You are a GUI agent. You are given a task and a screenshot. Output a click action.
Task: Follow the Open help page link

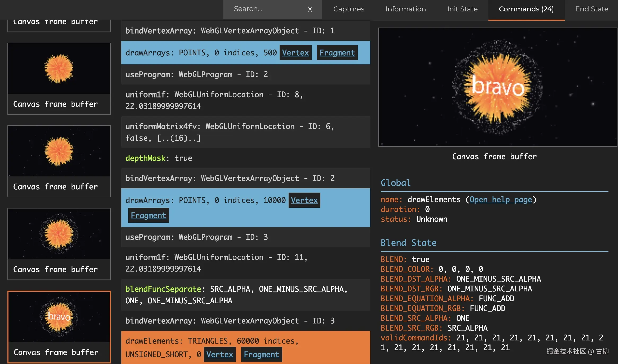[501, 199]
